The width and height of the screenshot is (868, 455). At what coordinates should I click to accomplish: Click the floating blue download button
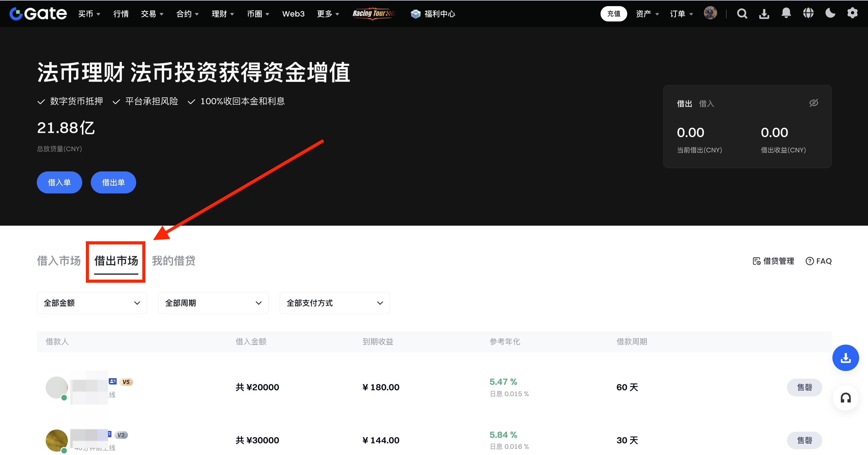click(845, 358)
